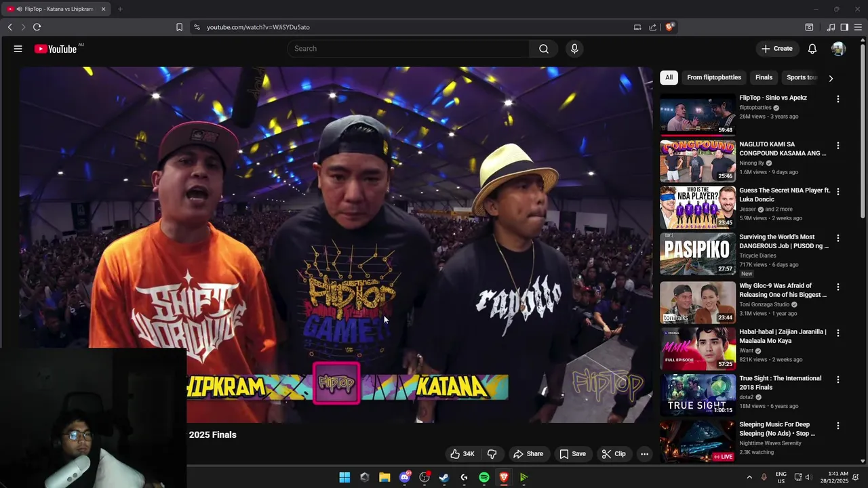Image resolution: width=868 pixels, height=488 pixels.
Task: Open the Tricycle Diaries channel name
Action: coord(757,256)
